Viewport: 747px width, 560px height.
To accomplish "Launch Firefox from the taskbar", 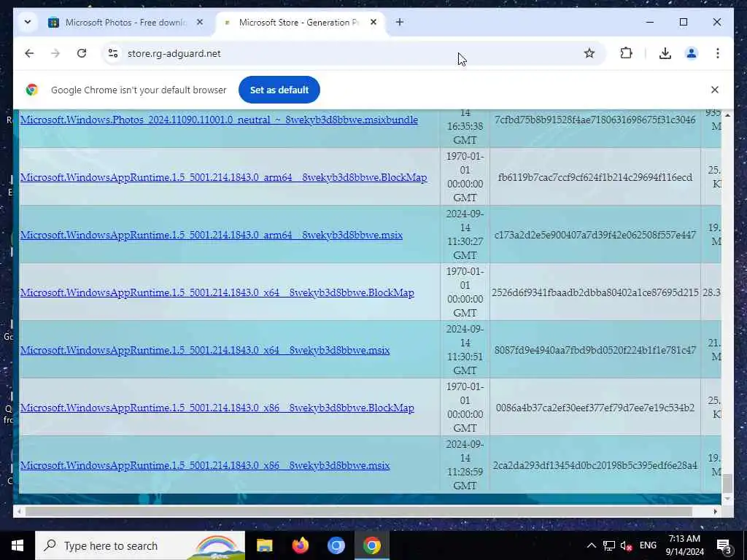I will pos(300,545).
